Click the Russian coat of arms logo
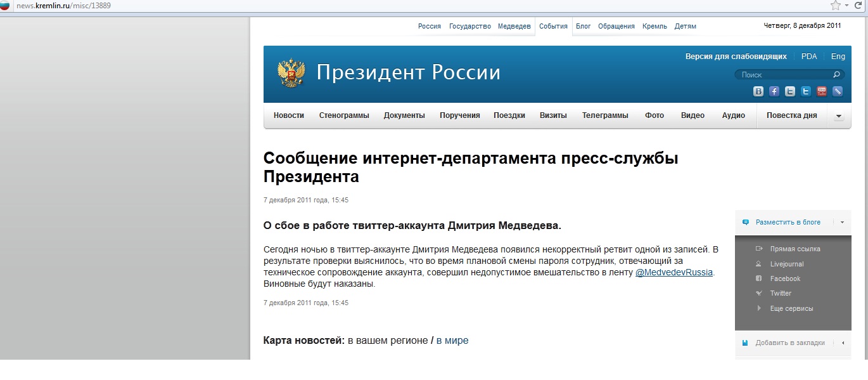 [291, 73]
